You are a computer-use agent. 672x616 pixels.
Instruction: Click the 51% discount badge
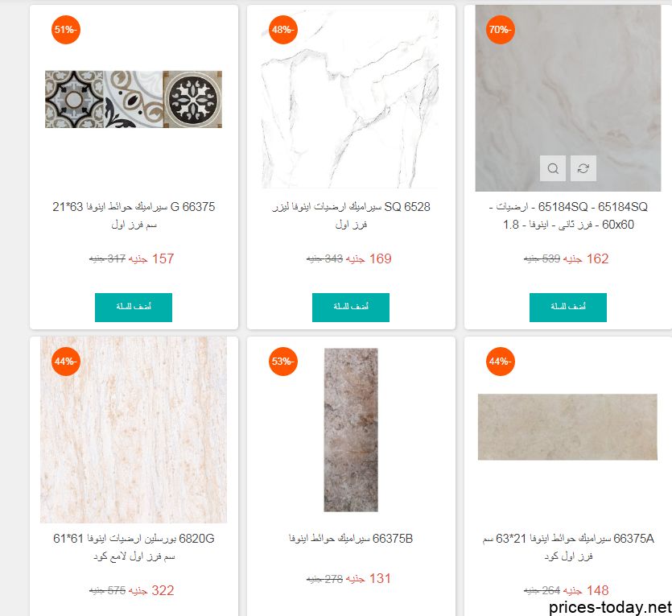[x=66, y=30]
